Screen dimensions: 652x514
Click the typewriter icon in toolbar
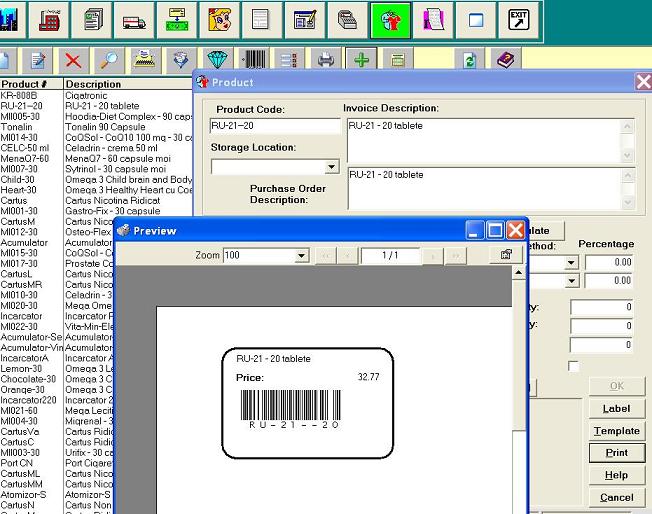(145, 61)
